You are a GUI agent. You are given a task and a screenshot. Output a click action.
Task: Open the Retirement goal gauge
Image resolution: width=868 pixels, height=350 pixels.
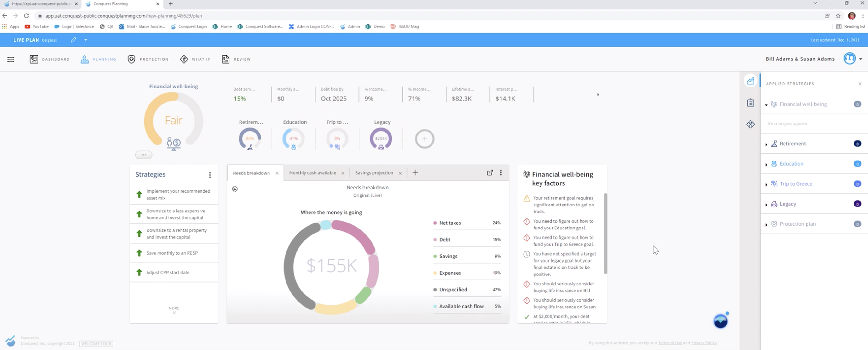(x=250, y=138)
